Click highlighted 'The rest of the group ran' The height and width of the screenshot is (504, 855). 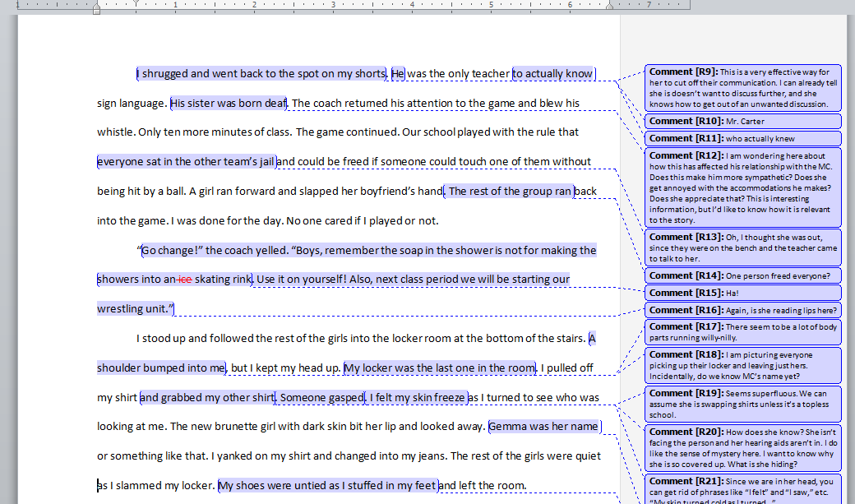pyautogui.click(x=510, y=192)
